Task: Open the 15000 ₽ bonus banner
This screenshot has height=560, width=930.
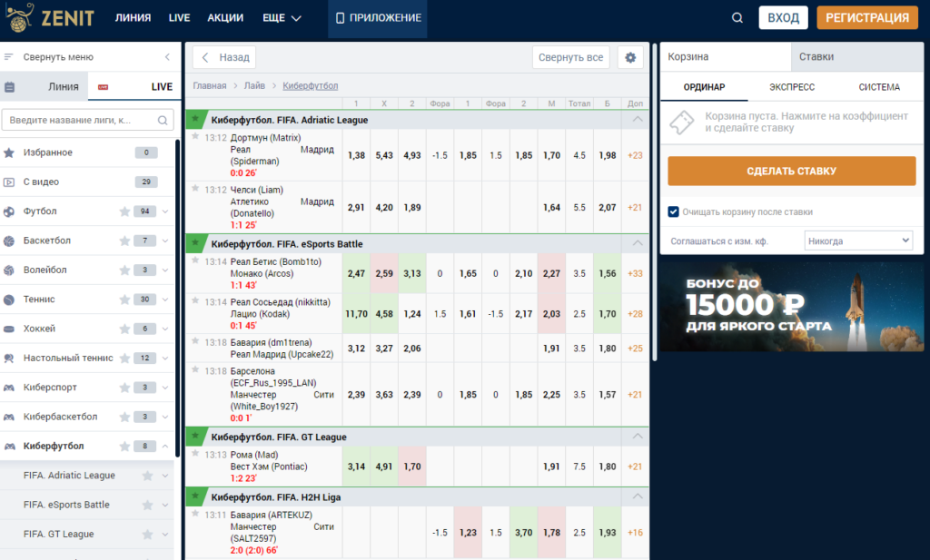Action: [792, 307]
